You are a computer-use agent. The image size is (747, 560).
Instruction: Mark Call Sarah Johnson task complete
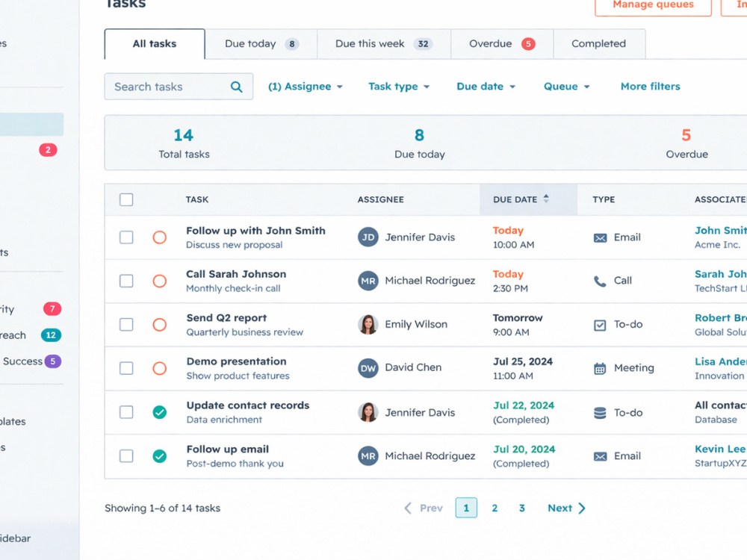(x=160, y=281)
